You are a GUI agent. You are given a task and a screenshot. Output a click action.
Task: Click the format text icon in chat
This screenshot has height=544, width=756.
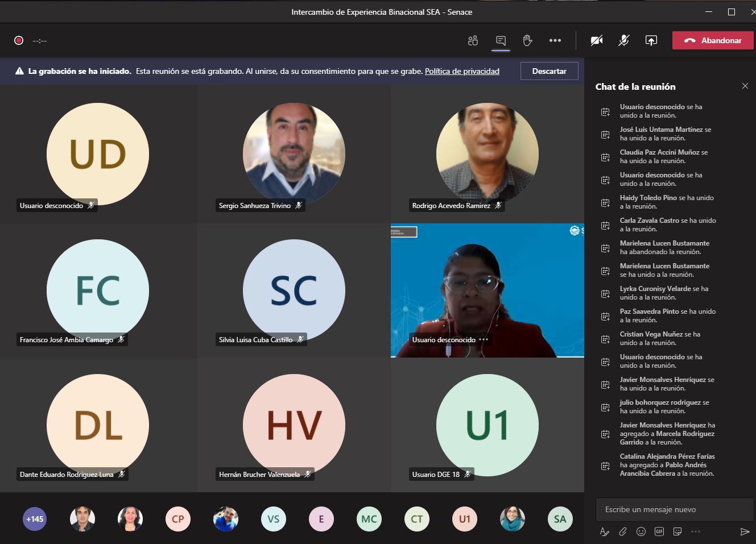point(604,531)
